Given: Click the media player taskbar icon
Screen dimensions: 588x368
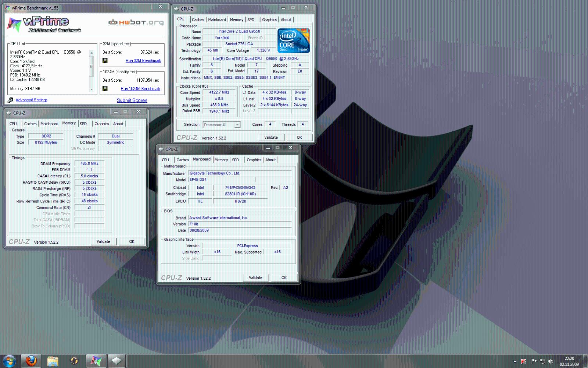Looking at the screenshot, I should tap(74, 361).
